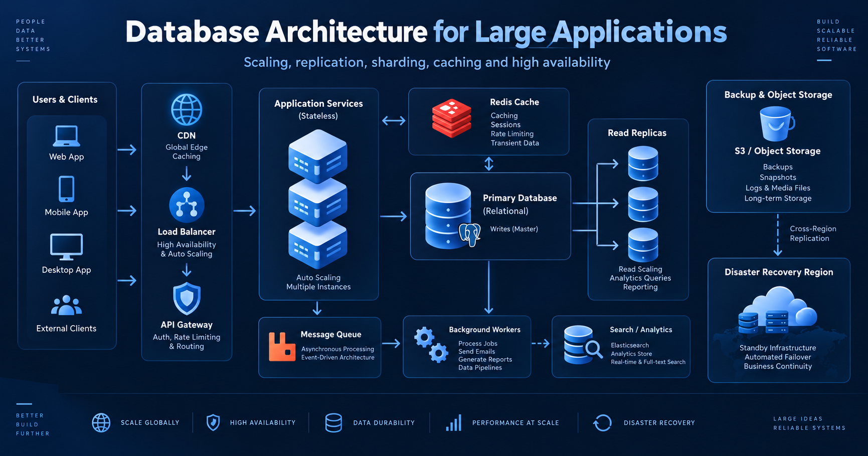Click the Disaster Recovery circular arrows icon
The width and height of the screenshot is (868, 456).
tap(602, 423)
